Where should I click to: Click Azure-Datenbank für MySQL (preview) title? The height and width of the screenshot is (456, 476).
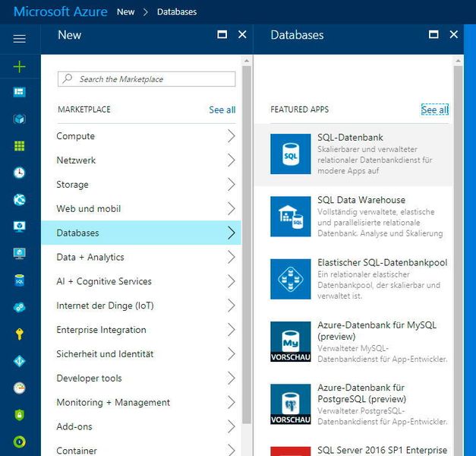click(x=377, y=331)
